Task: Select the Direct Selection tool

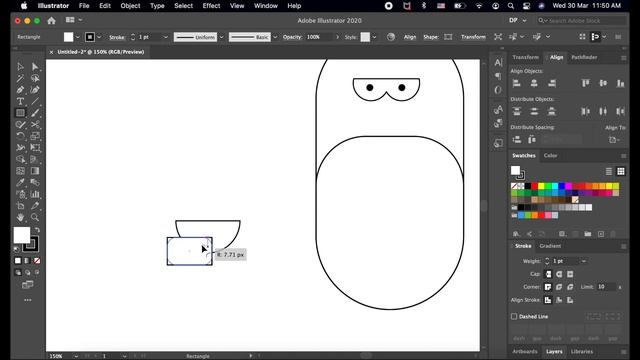Action: coord(35,67)
